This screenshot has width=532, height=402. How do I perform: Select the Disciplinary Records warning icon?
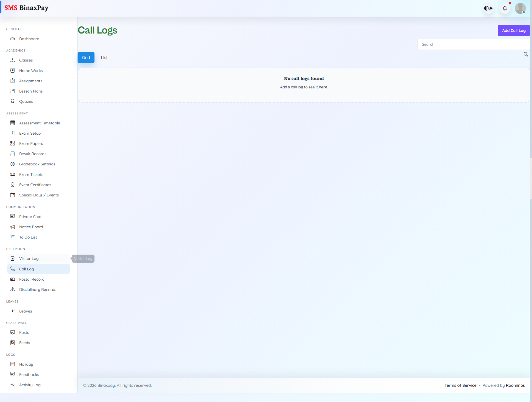coord(13,289)
